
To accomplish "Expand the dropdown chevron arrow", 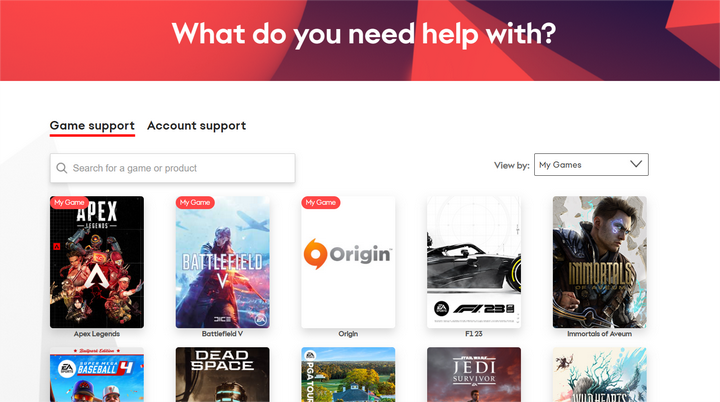I will [636, 164].
